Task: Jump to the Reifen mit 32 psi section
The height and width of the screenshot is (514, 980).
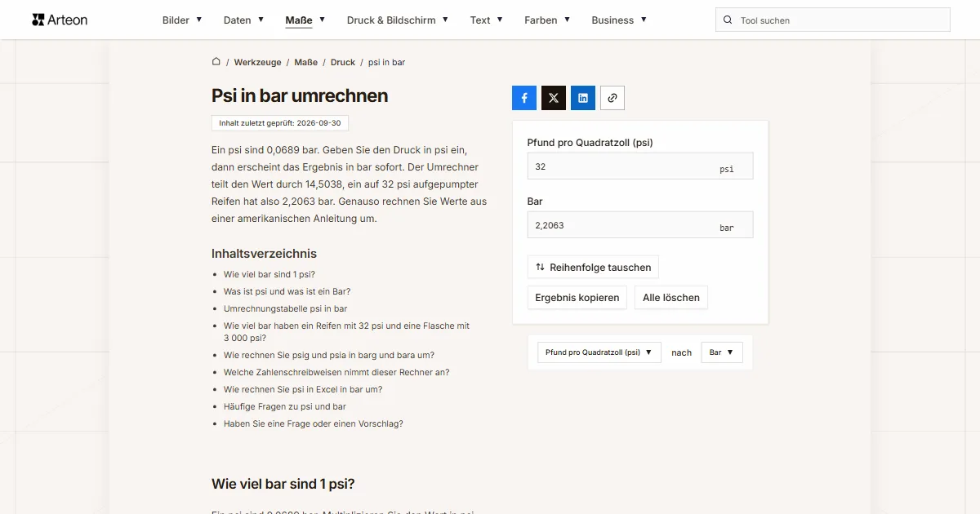Action: pyautogui.click(x=347, y=331)
